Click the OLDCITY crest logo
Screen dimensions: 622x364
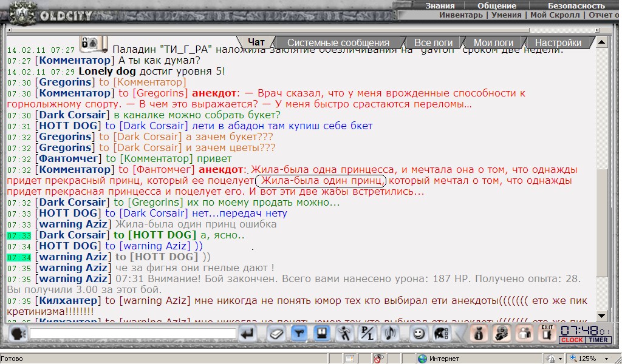point(22,14)
